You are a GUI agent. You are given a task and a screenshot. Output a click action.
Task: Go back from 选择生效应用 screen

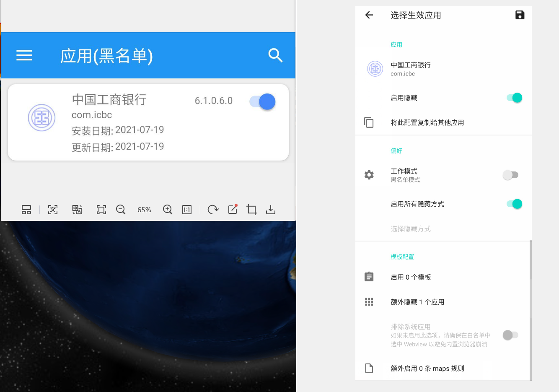coord(369,15)
